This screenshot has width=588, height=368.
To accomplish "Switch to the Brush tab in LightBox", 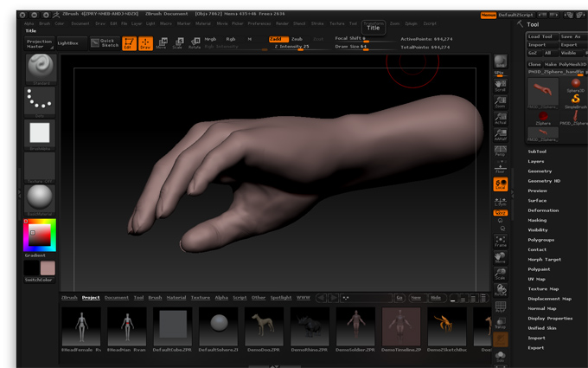I will pos(155,298).
